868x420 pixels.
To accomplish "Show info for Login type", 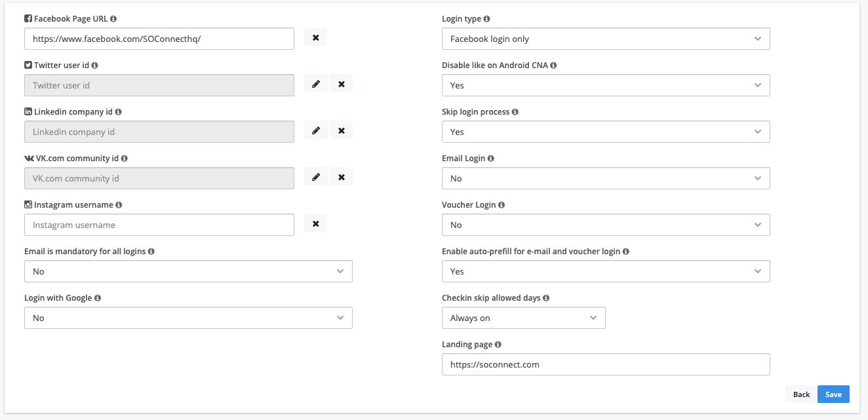I will click(486, 19).
